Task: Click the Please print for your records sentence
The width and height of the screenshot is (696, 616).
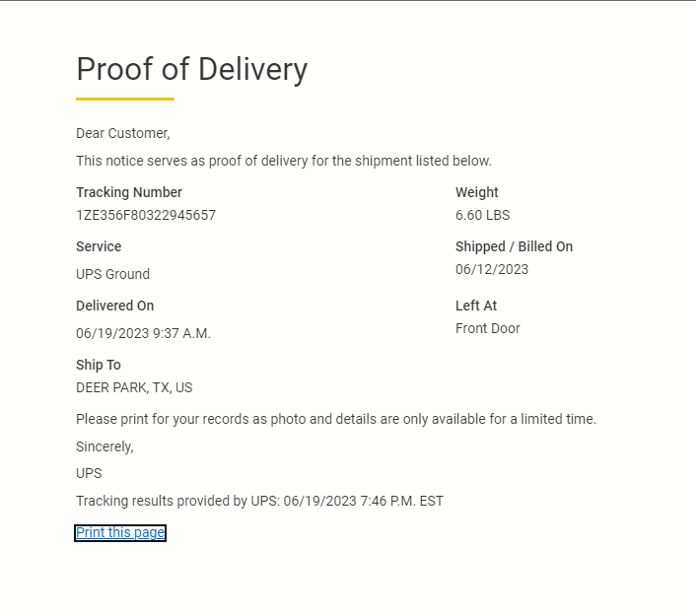Action: coord(335,419)
